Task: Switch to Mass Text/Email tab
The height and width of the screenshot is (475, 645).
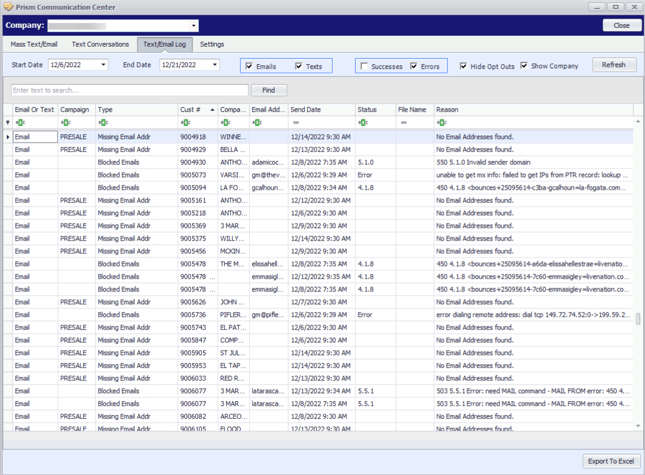Action: tap(34, 44)
